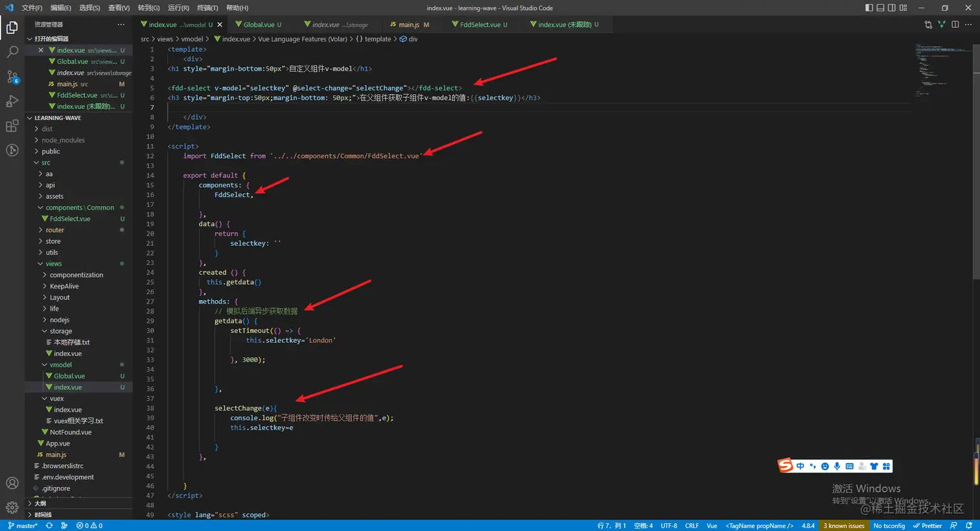Change the CRLF end of line sequence
Image resolution: width=980 pixels, height=531 pixels.
[x=692, y=526]
